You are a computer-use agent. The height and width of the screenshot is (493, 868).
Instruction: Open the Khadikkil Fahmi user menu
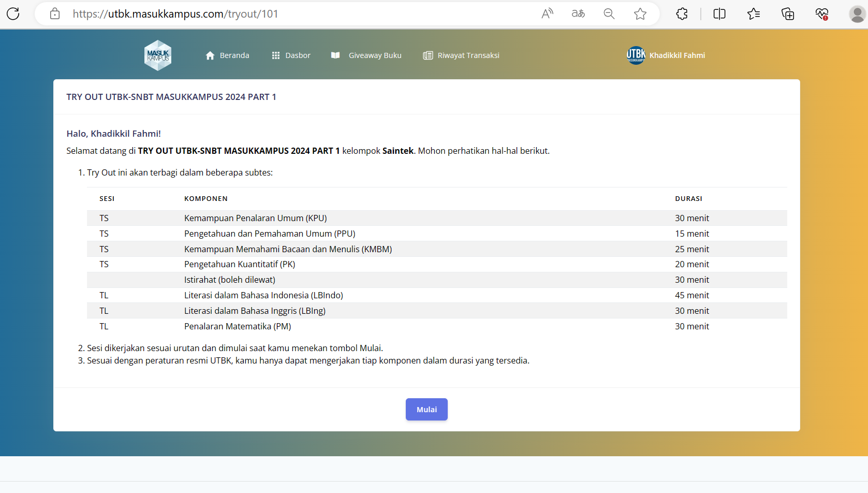point(666,55)
